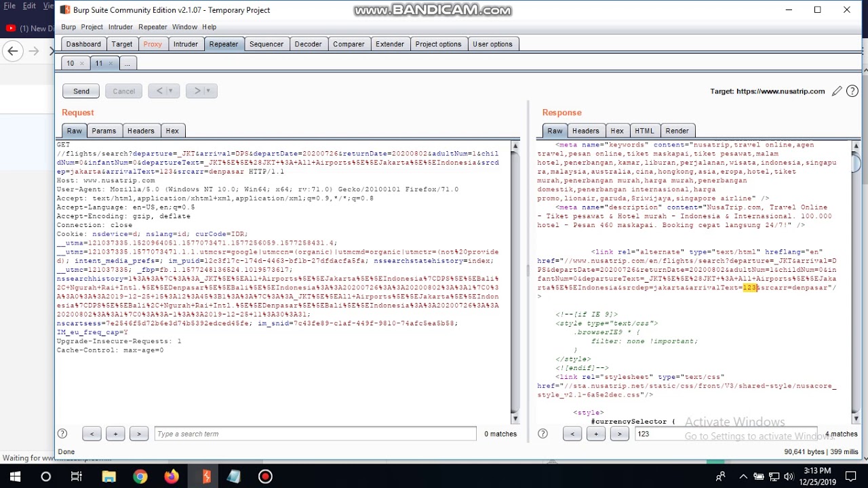Click the response pane vertical scrollbar
Image resolution: width=868 pixels, height=488 pixels.
coord(856,282)
